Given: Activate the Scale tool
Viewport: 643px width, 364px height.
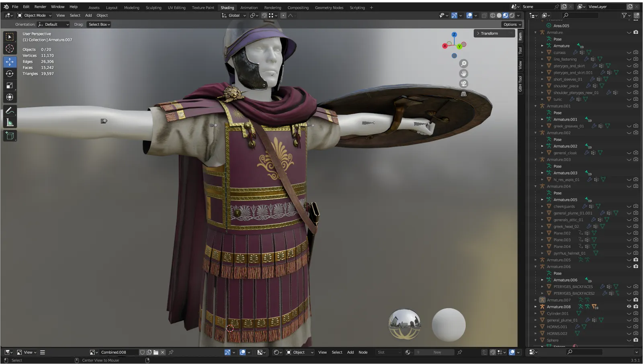Looking at the screenshot, I should point(10,85).
